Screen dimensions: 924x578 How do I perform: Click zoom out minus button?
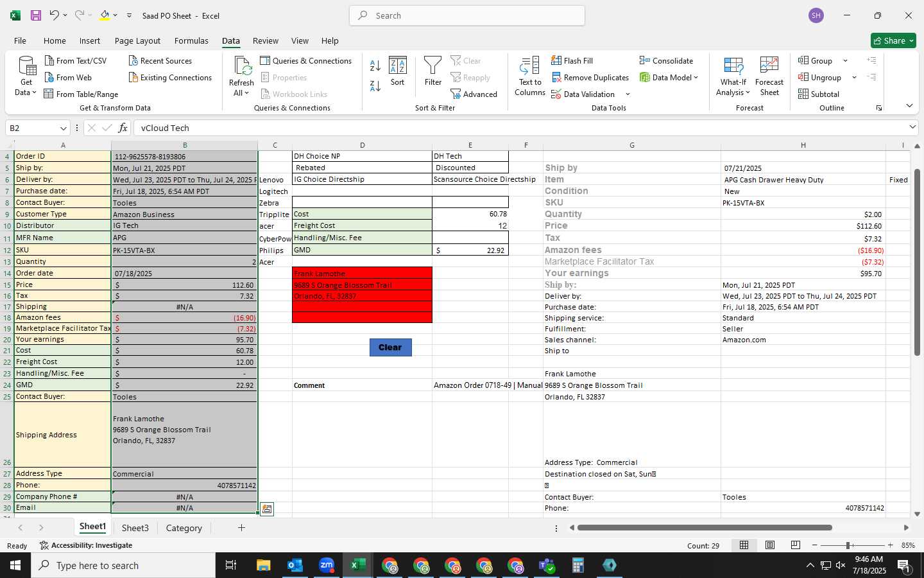815,545
